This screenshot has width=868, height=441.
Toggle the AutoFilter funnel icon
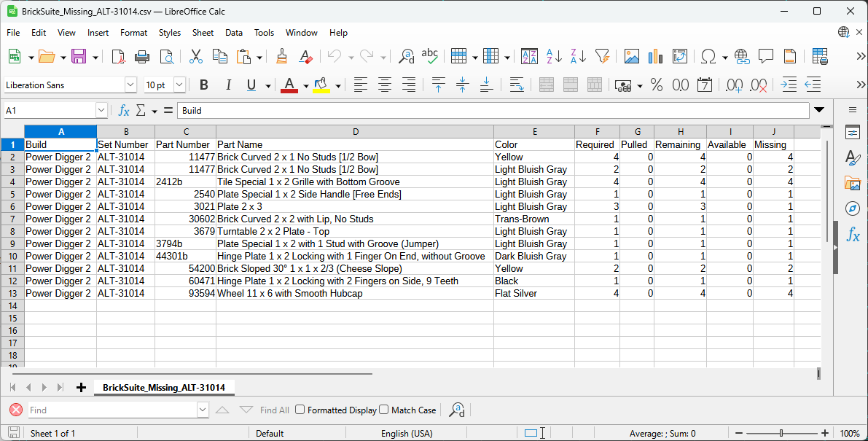[x=602, y=56]
